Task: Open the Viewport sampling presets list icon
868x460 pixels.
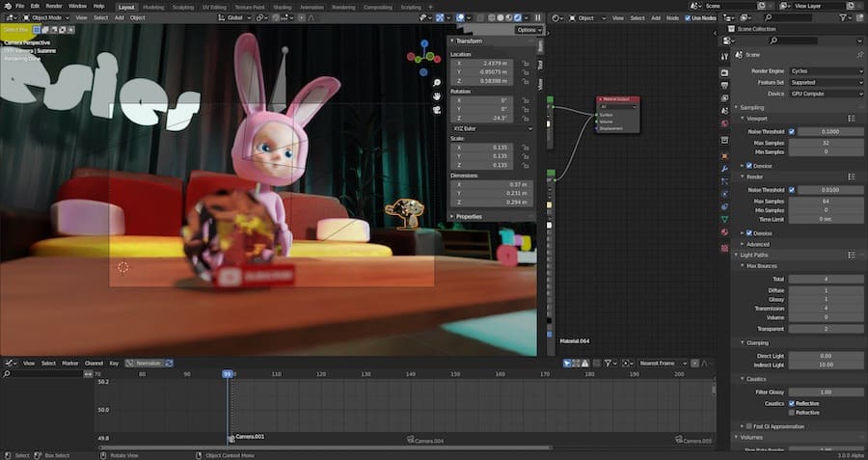Action: pos(850,118)
